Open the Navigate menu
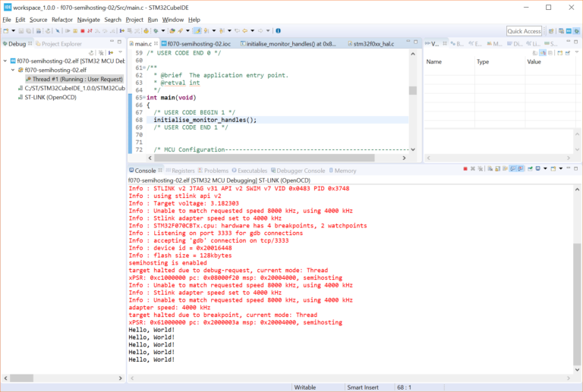 [89, 20]
